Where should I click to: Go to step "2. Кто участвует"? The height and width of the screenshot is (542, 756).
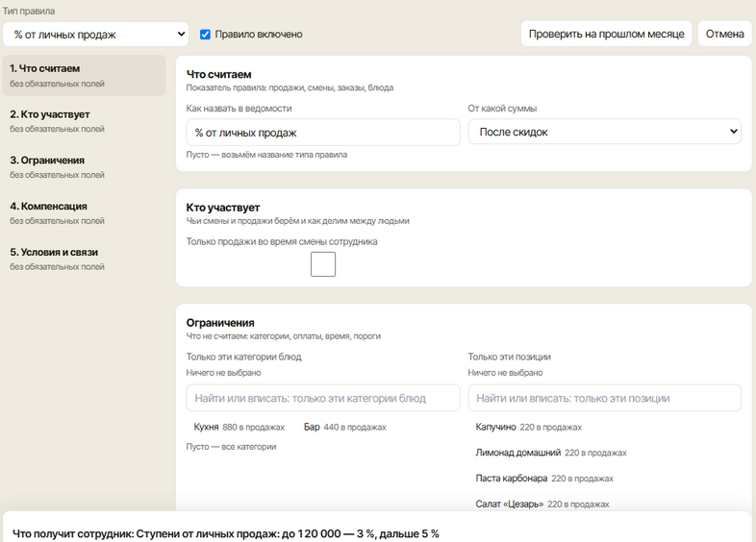coord(85,121)
